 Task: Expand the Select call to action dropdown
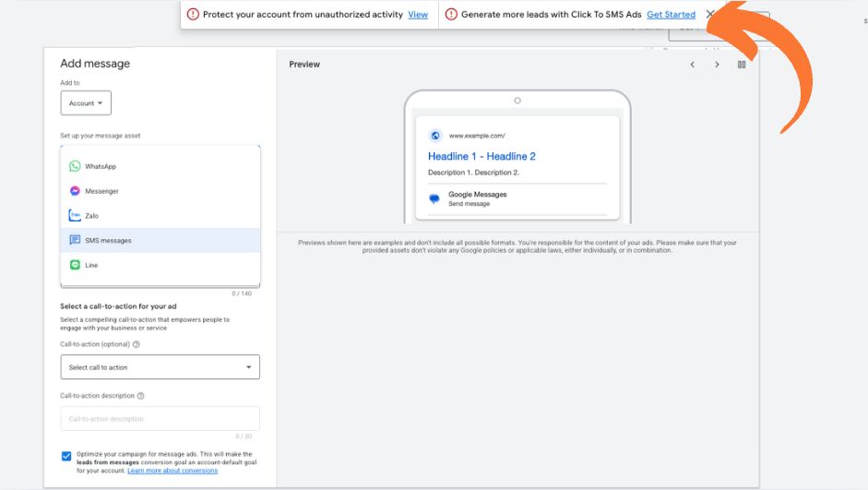point(160,367)
